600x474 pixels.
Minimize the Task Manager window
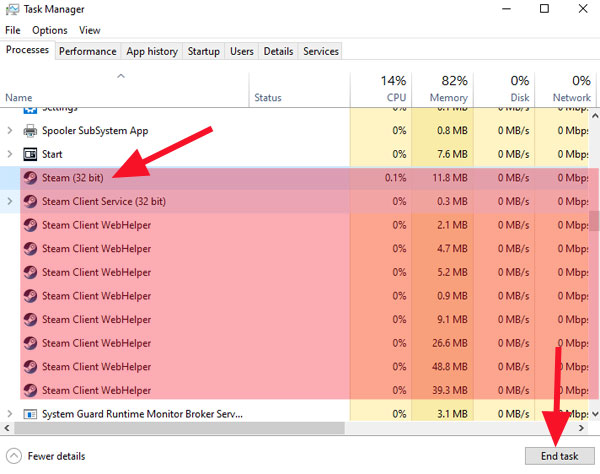pos(506,8)
